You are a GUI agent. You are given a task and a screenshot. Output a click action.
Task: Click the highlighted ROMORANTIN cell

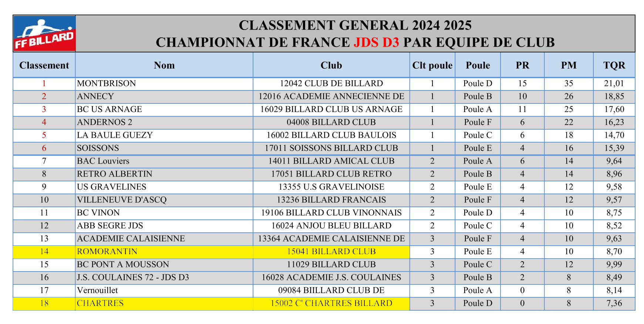pyautogui.click(x=164, y=252)
